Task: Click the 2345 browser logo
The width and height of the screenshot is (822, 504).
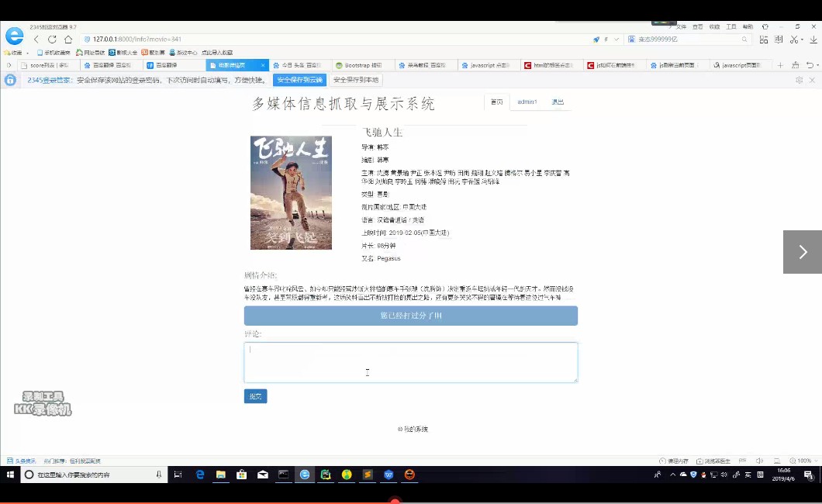Action: tap(14, 36)
